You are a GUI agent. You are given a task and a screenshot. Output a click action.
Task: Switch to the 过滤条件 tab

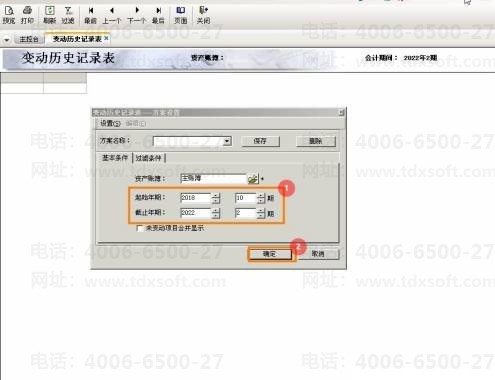148,158
